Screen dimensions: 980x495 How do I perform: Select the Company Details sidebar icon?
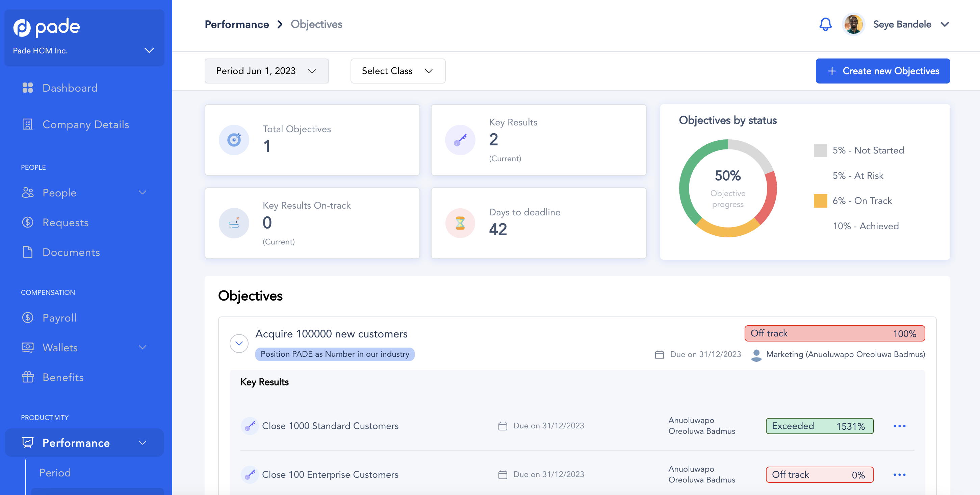(27, 124)
